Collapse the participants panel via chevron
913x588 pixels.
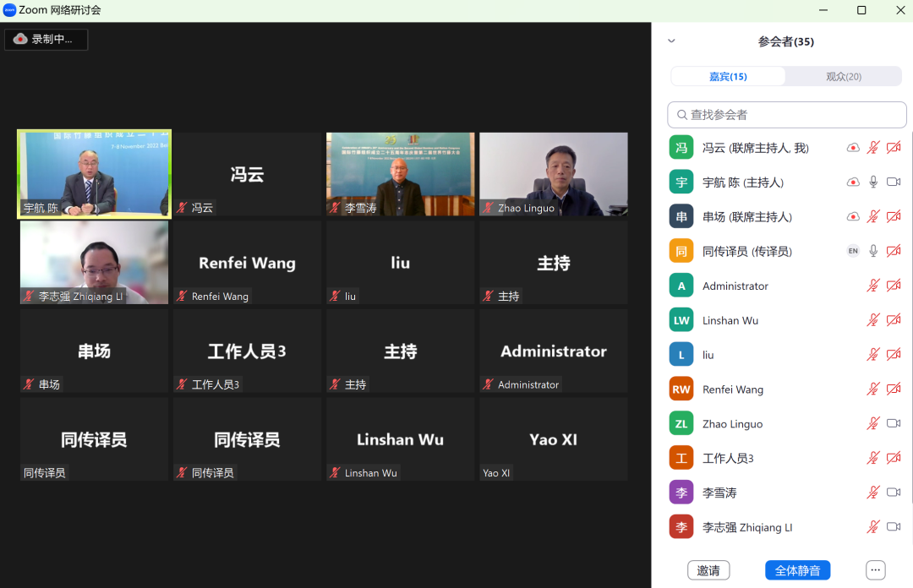coord(671,40)
